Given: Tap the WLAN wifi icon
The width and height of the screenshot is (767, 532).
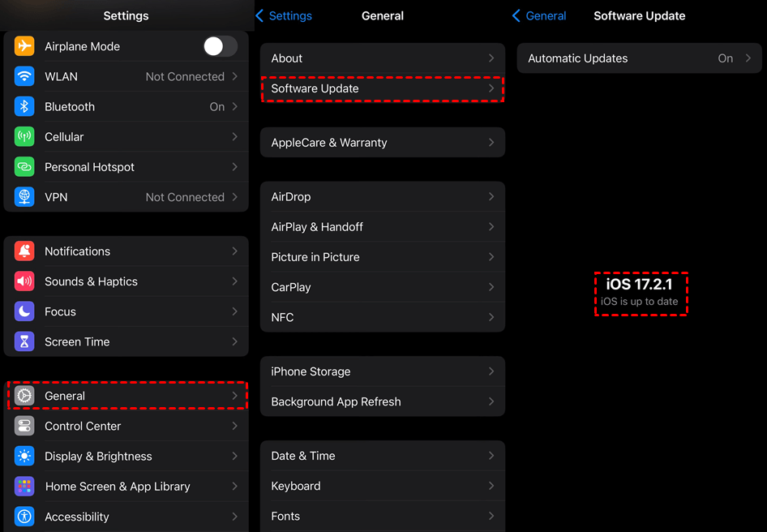Looking at the screenshot, I should coord(24,76).
